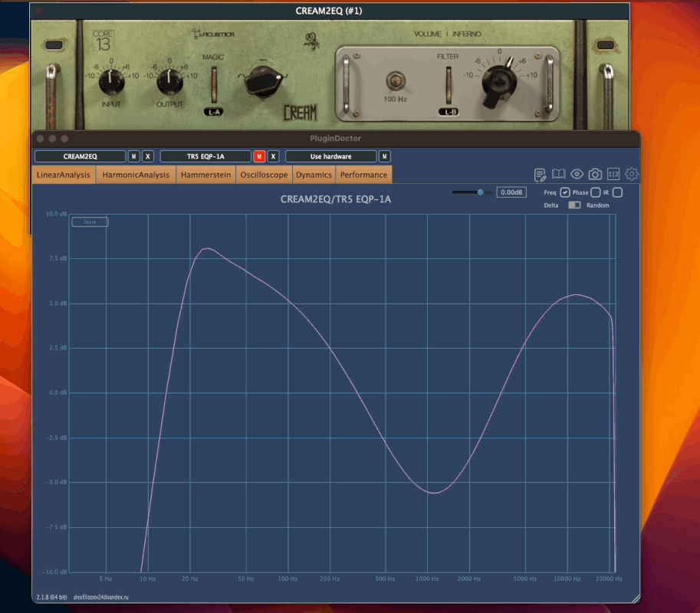Switch to the Oscilloscope tab
The height and width of the screenshot is (613, 700).
pyautogui.click(x=264, y=175)
